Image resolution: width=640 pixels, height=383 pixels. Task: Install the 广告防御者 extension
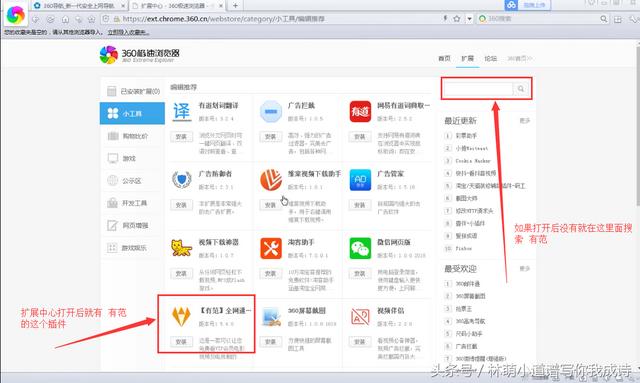(181, 205)
